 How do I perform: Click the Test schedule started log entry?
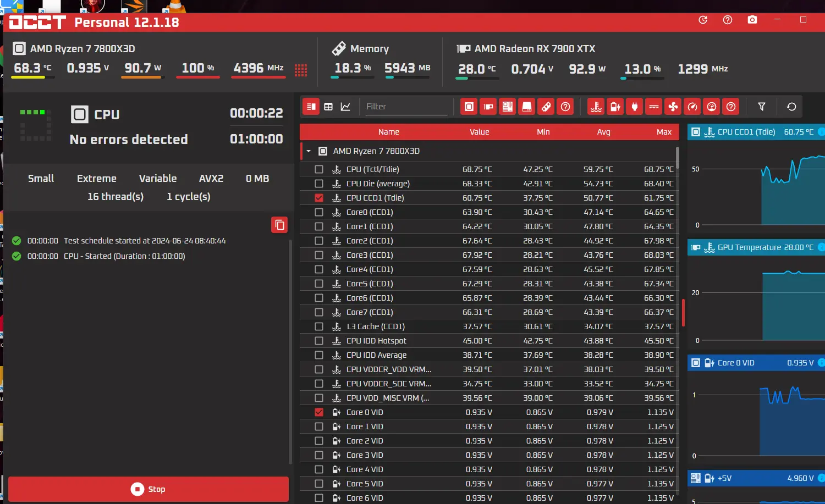(x=145, y=241)
